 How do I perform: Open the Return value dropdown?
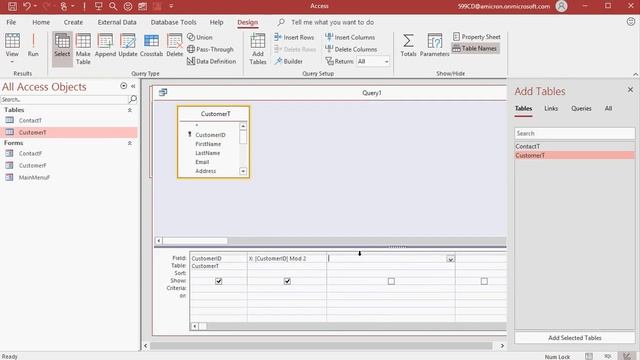click(x=386, y=62)
